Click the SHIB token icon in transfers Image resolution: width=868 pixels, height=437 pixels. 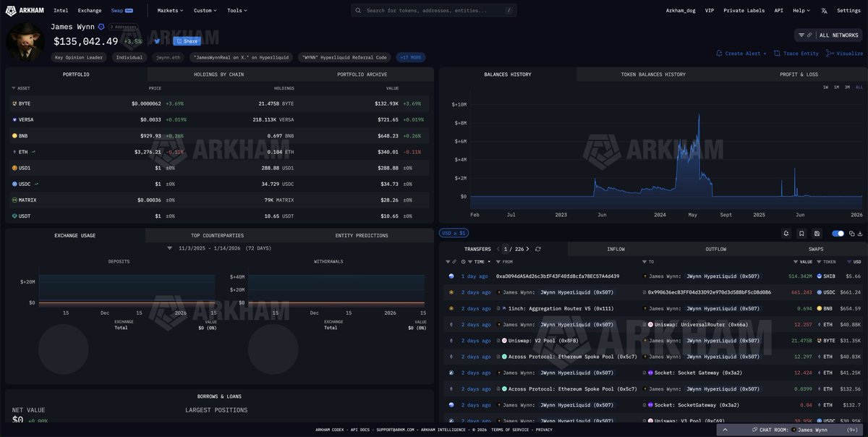[820, 276]
